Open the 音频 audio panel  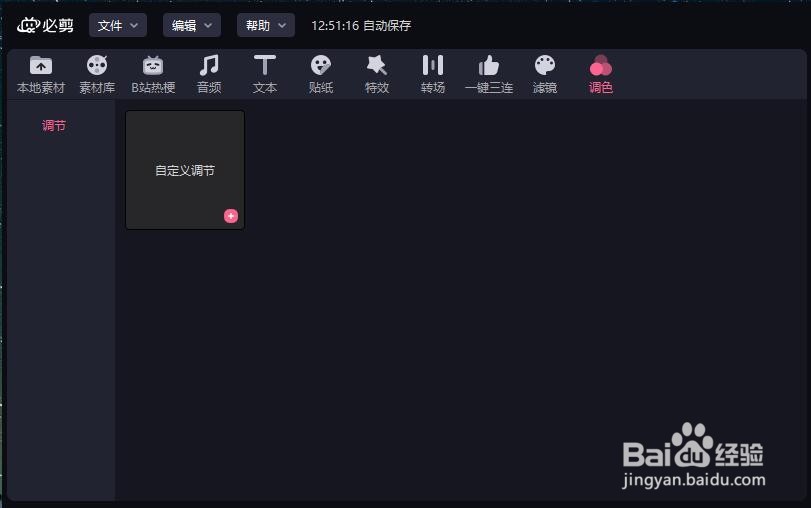pyautogui.click(x=209, y=74)
